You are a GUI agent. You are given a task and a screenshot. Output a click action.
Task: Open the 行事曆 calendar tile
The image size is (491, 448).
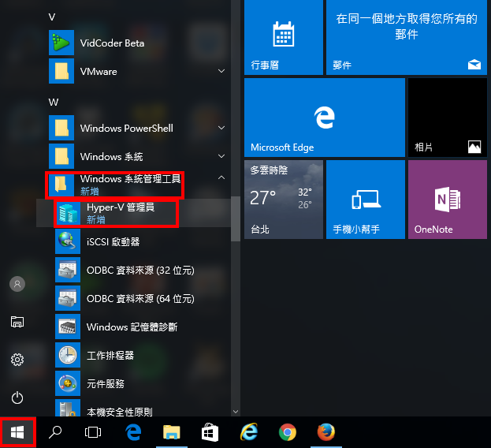(284, 38)
